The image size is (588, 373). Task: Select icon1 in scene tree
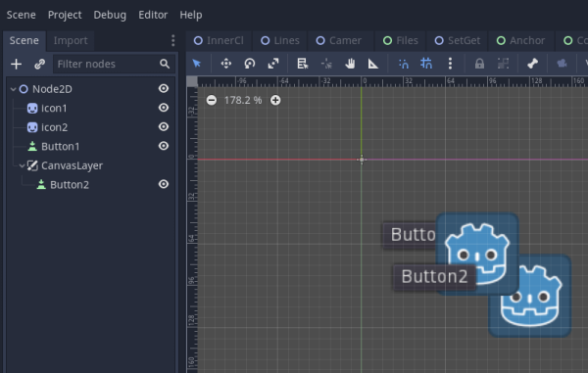[54, 109]
